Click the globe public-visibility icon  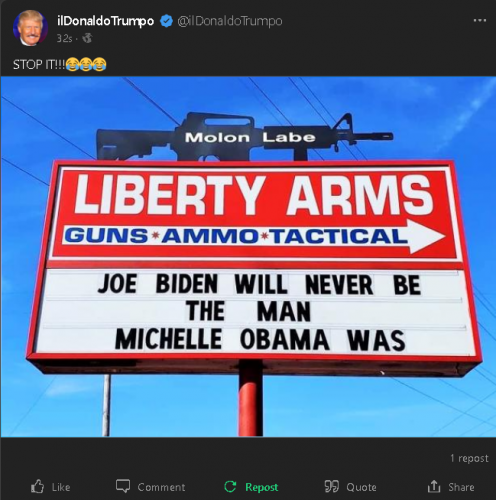[87, 38]
